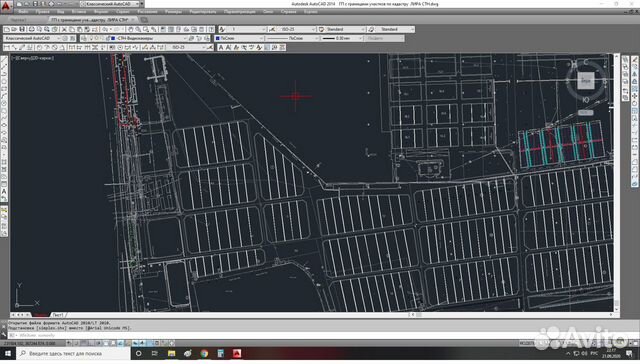Click Workspace Settings gear icon
This screenshot has height=364, width=640.
click(65, 38)
